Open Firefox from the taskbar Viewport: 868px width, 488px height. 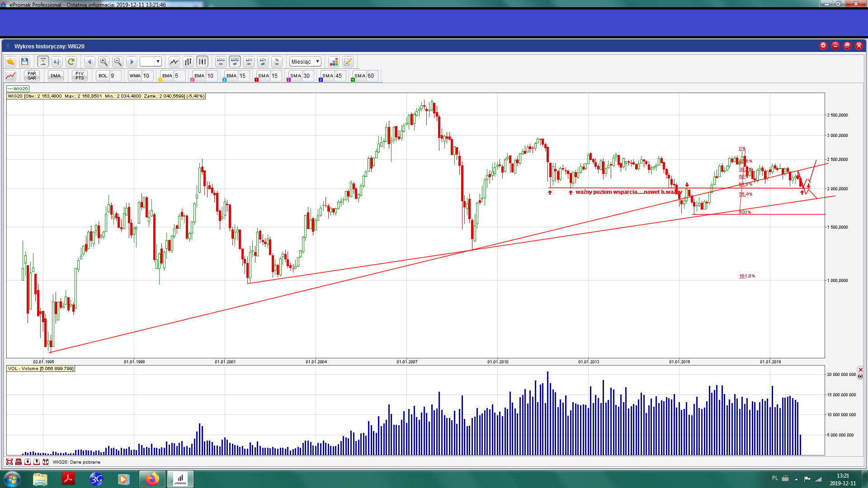pyautogui.click(x=152, y=479)
